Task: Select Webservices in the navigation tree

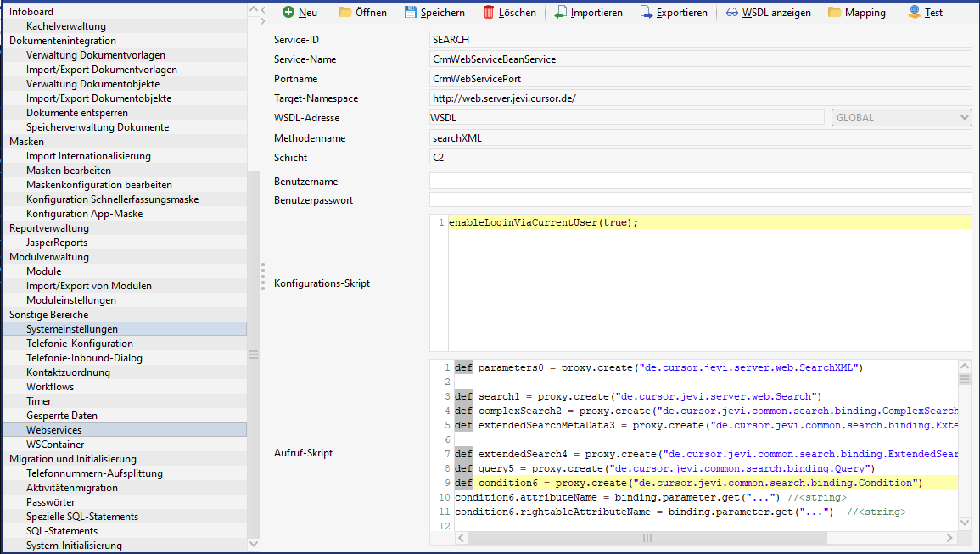Action: coord(54,430)
